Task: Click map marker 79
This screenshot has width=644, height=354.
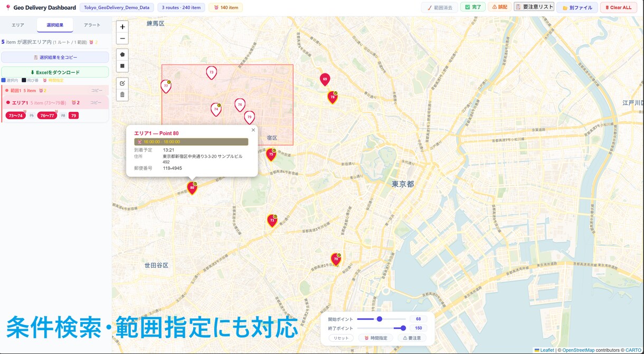Action: point(249,117)
